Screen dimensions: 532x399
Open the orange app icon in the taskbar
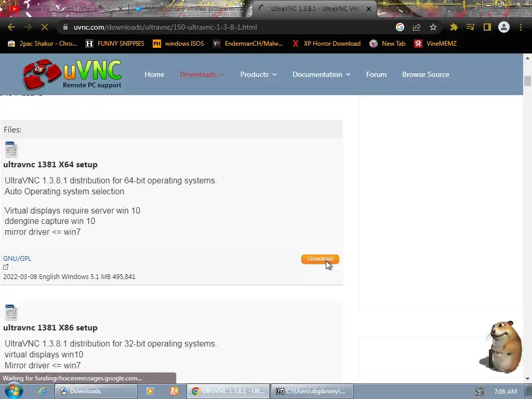(x=174, y=391)
